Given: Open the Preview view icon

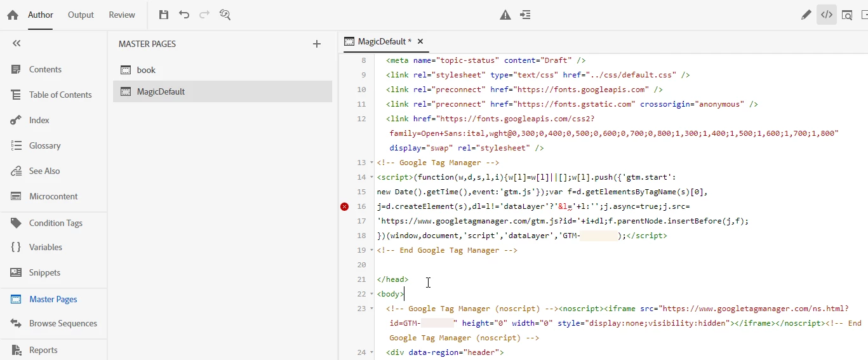Looking at the screenshot, I should click(x=847, y=15).
